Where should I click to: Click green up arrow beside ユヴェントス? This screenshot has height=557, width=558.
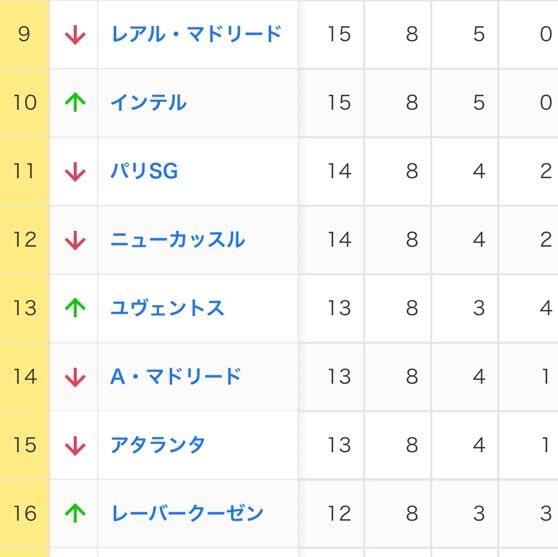[75, 308]
